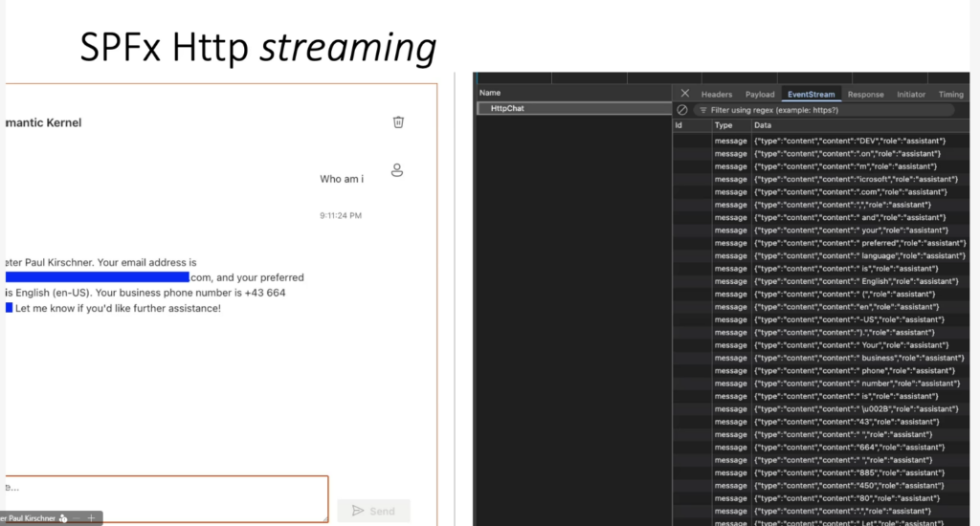Click the 'mantic Kernel' chat heading

[43, 123]
